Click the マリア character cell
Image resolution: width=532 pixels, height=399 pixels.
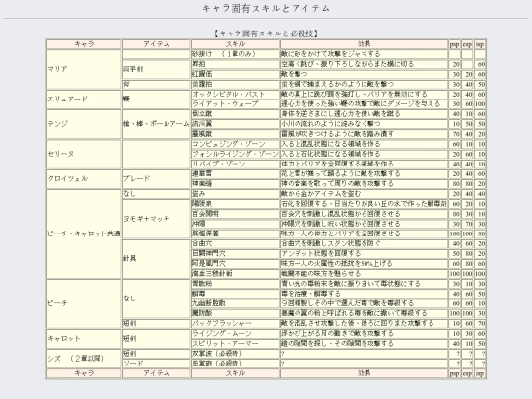[x=84, y=69]
